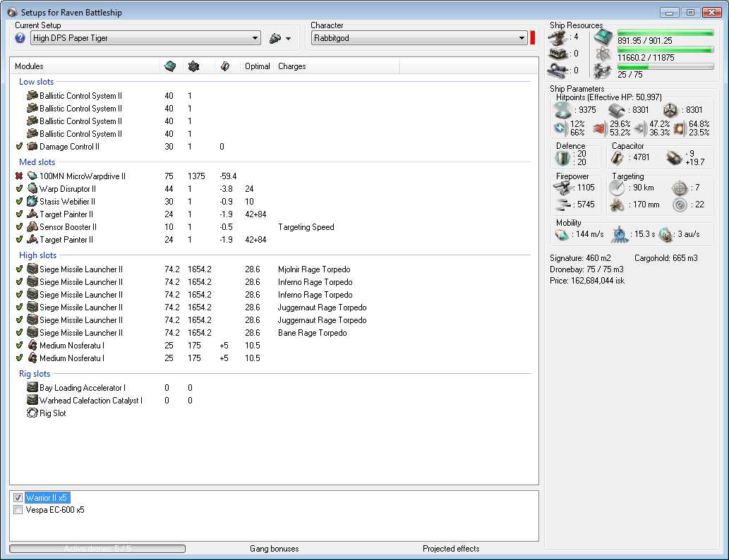Open the Character dropdown Rabbitgod

click(419, 38)
